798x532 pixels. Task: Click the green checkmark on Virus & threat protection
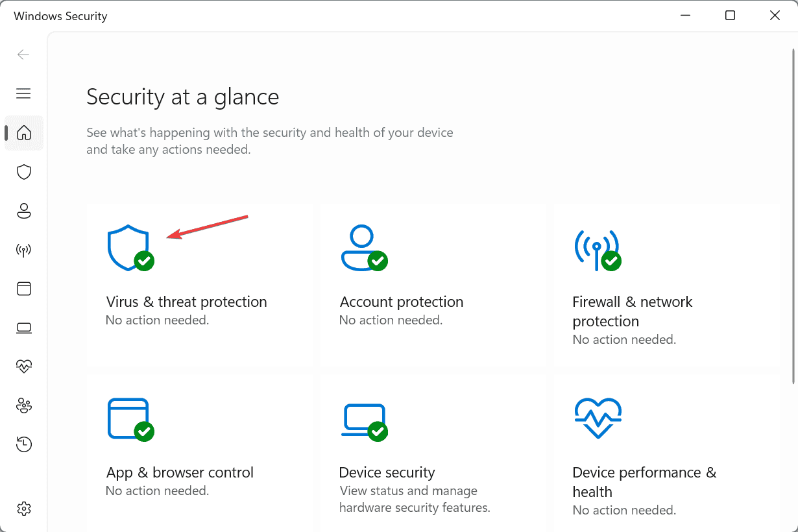(x=144, y=261)
